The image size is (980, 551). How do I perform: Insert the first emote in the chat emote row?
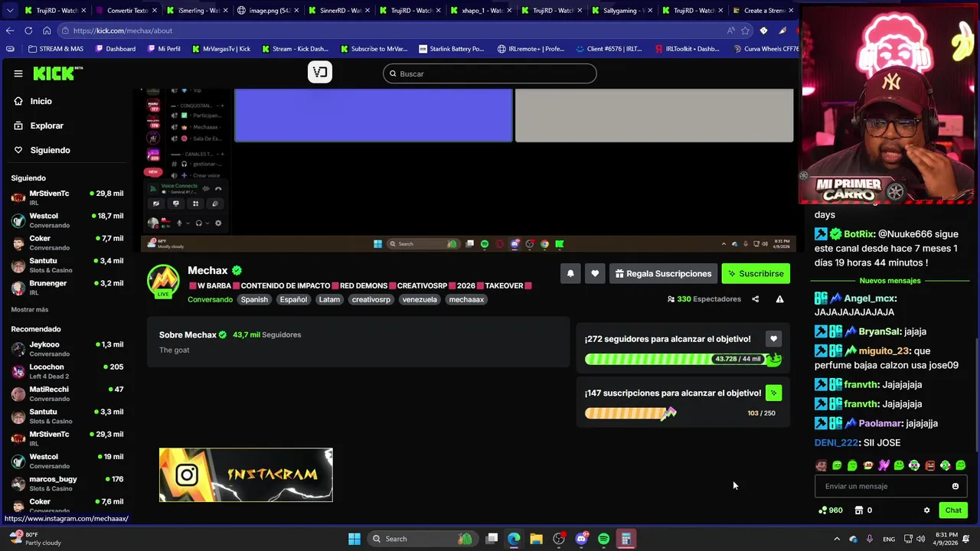click(822, 465)
